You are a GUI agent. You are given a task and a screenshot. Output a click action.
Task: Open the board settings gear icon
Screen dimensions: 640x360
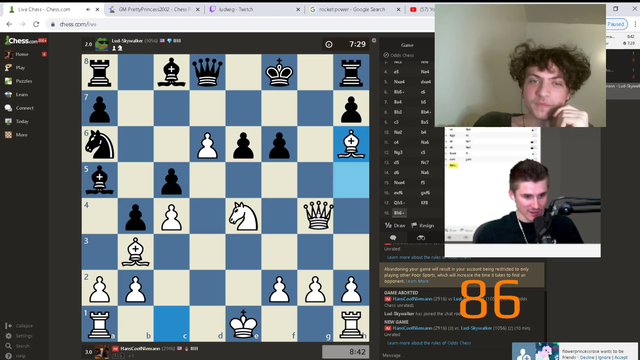coord(374,40)
